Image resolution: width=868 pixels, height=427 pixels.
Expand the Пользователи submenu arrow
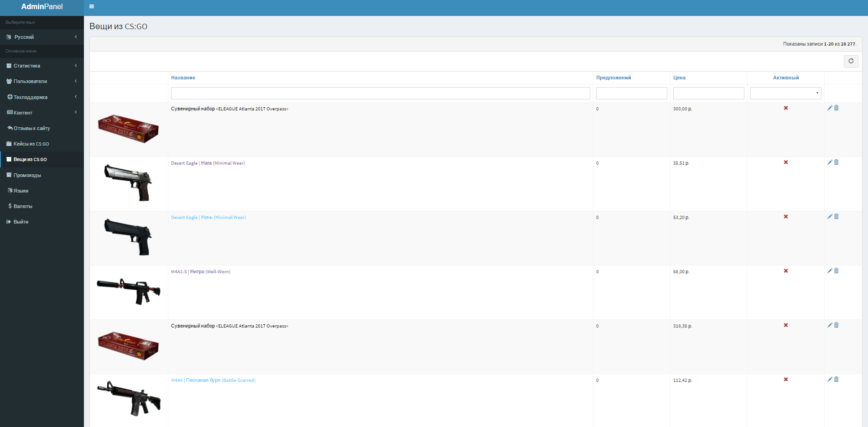point(76,81)
